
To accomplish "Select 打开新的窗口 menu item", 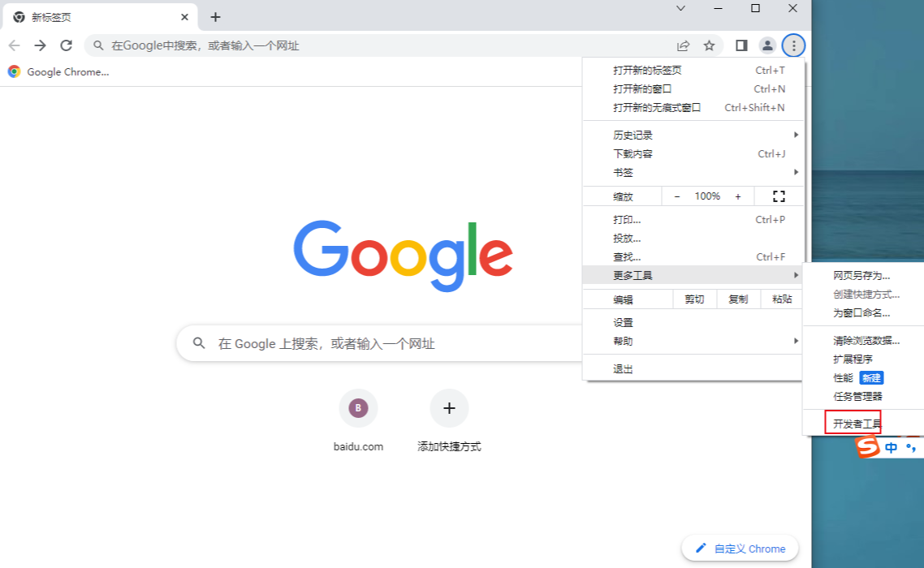I will [x=693, y=89].
